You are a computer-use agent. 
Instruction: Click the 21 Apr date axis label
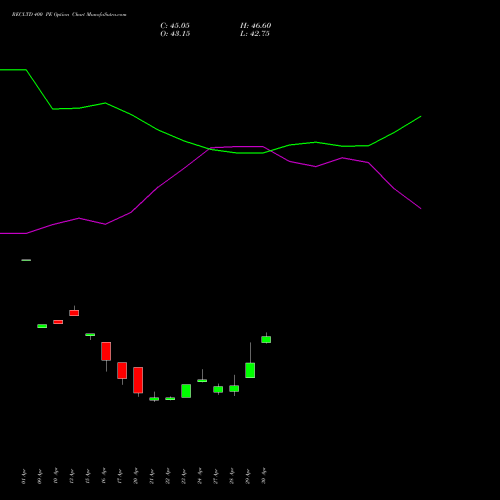tap(151, 476)
